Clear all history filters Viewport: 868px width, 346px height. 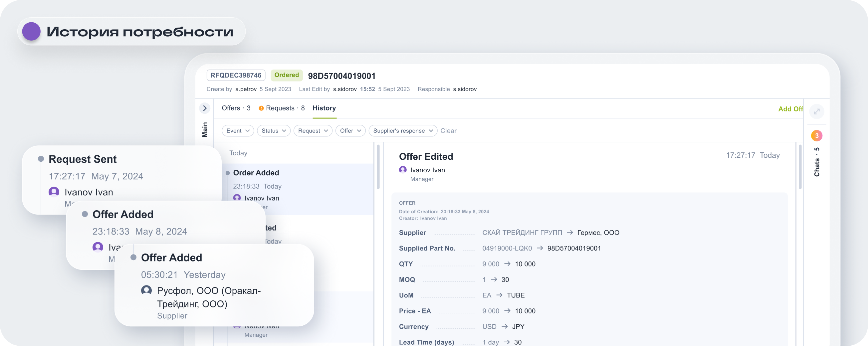(x=448, y=131)
